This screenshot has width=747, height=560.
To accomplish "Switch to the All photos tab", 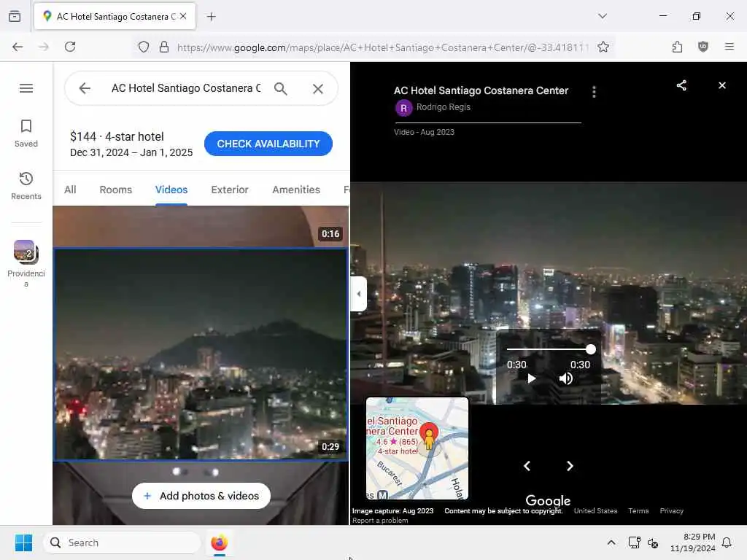I will [70, 190].
